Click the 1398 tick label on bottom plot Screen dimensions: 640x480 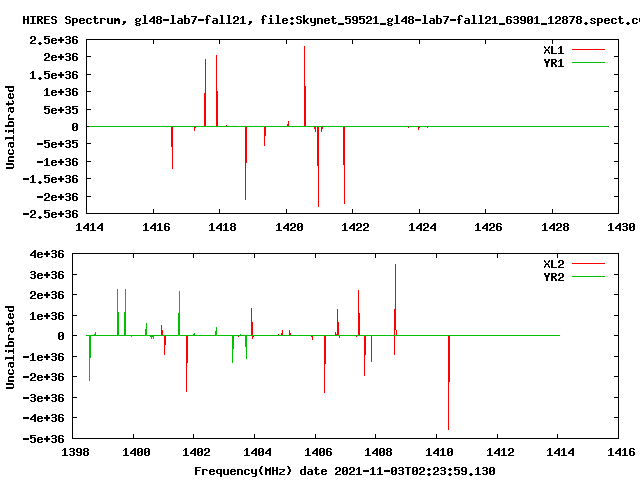(75, 452)
